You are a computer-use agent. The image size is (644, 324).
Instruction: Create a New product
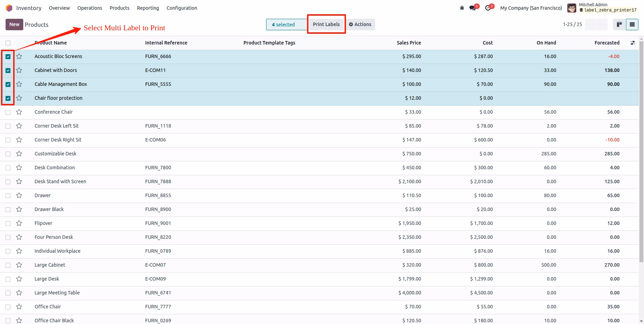point(14,24)
